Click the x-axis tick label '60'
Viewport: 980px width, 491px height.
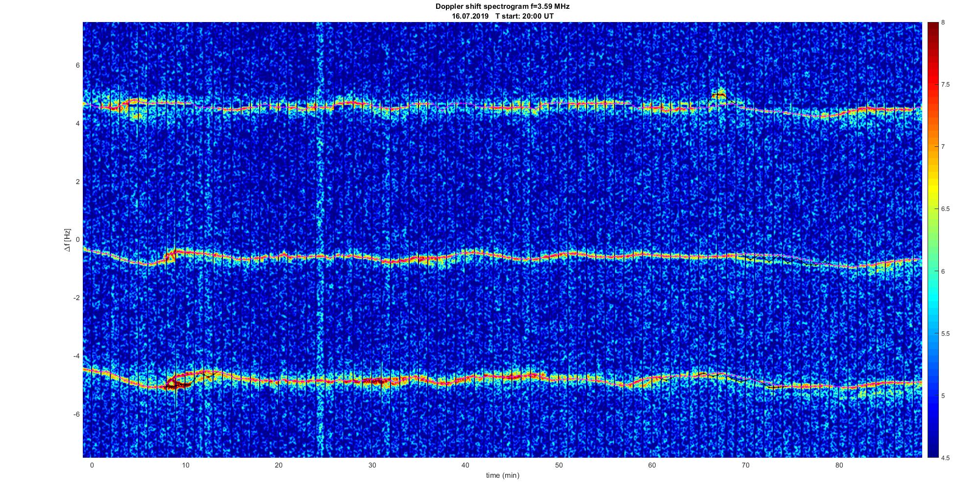[x=652, y=465]
